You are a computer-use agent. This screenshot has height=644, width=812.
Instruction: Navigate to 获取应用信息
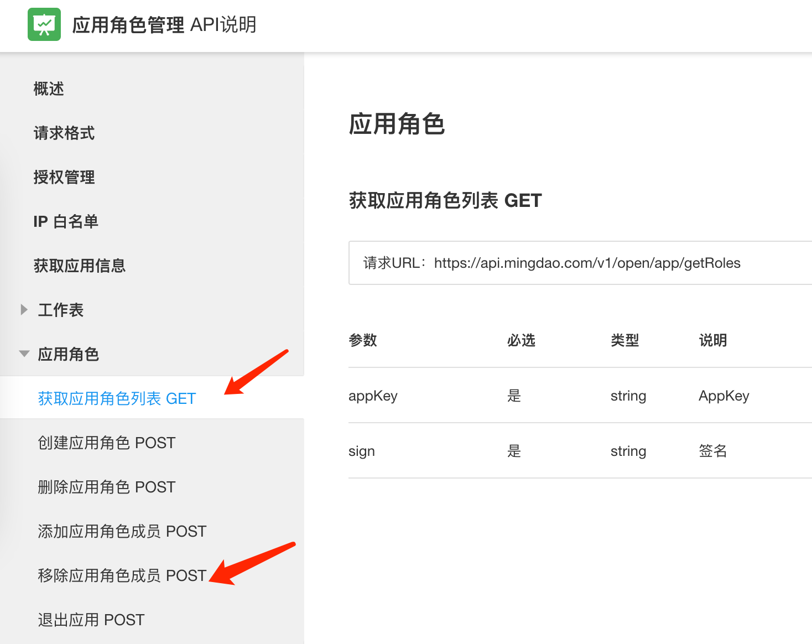[80, 266]
